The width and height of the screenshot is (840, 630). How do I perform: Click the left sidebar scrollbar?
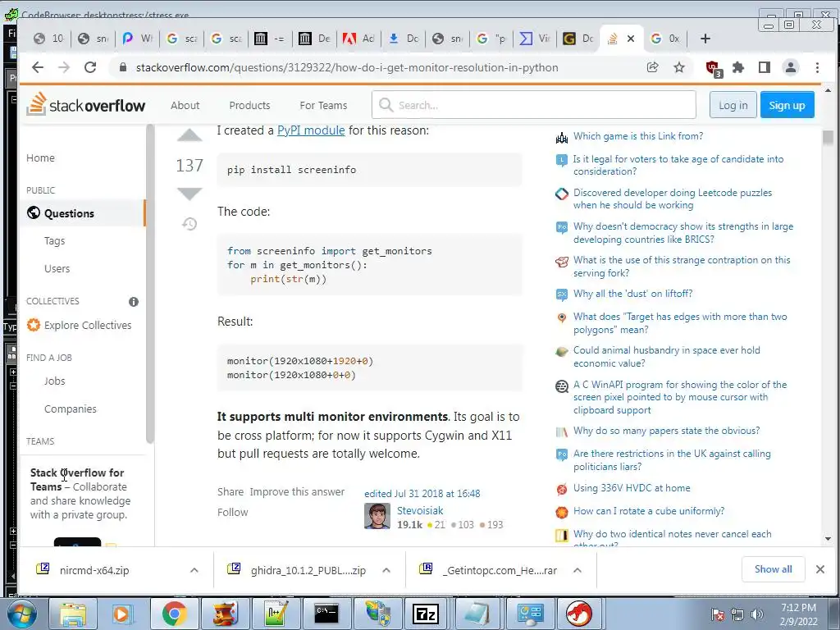pos(150,284)
